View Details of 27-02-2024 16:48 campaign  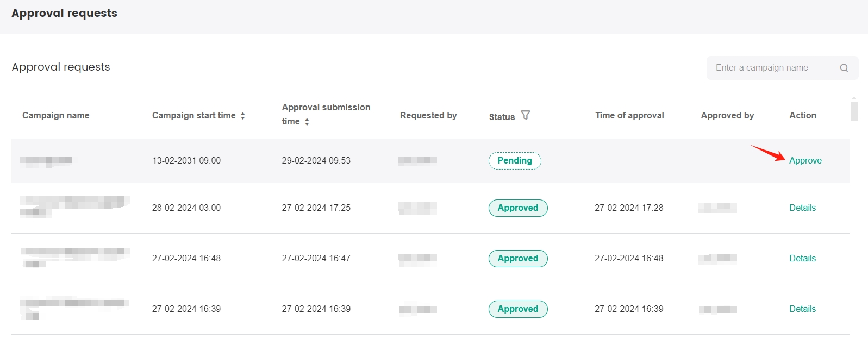pyautogui.click(x=802, y=259)
